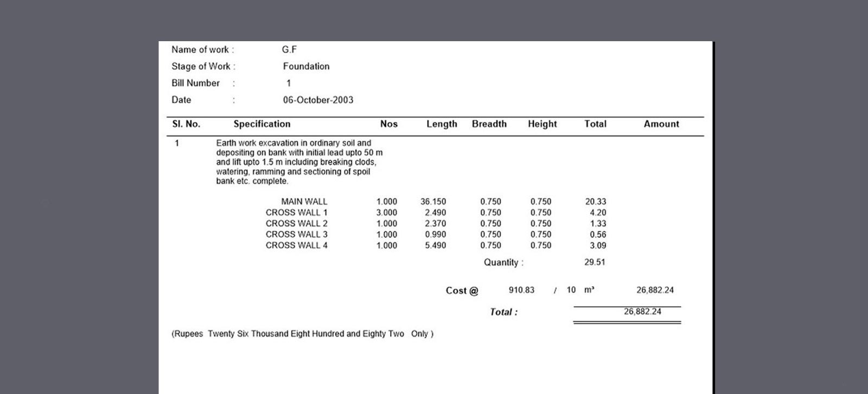
Task: Select the Height column header
Action: pyautogui.click(x=542, y=124)
